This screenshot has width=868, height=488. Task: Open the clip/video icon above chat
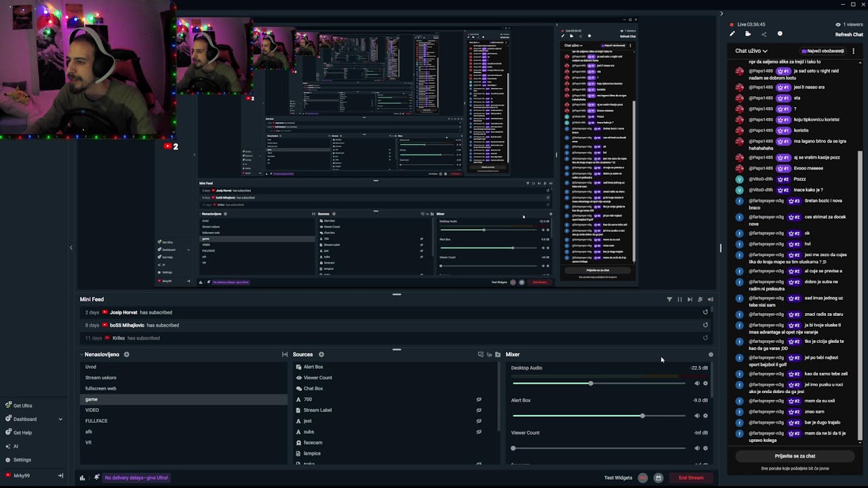tap(748, 34)
